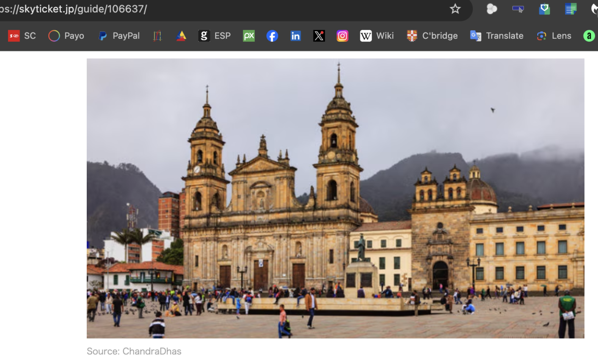Click the heart envelope extension icon

(x=545, y=9)
